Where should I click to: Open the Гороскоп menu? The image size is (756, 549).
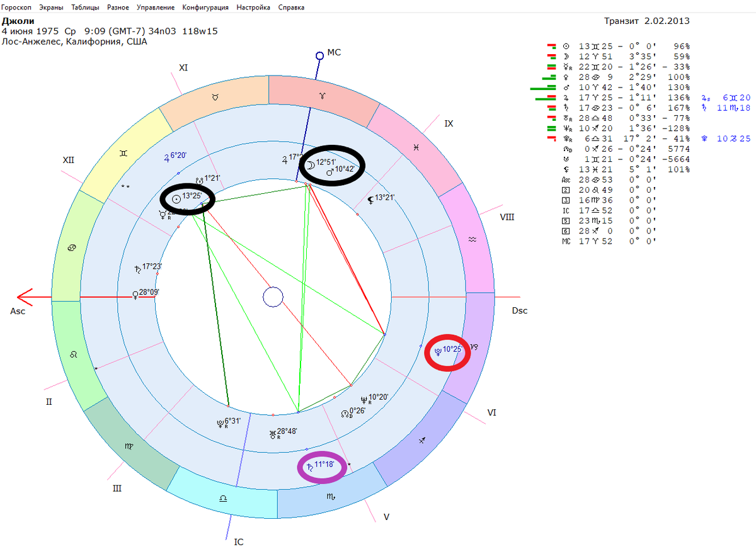(16, 8)
